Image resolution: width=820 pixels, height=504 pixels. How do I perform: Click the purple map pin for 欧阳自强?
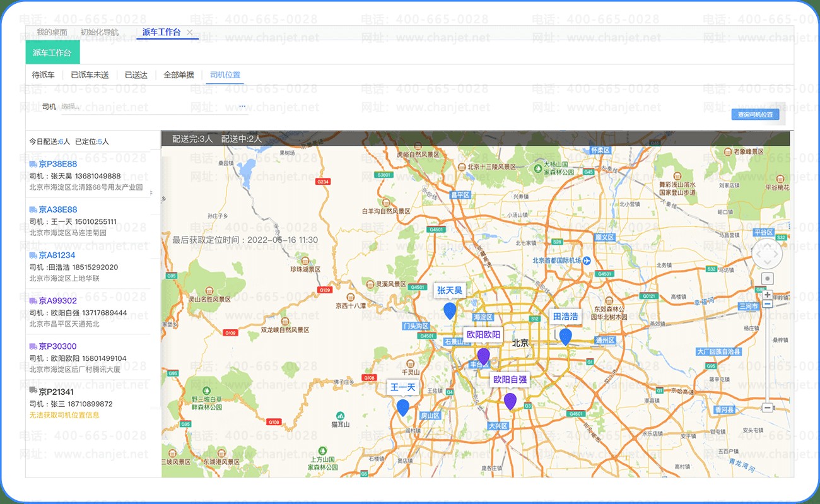click(x=510, y=401)
